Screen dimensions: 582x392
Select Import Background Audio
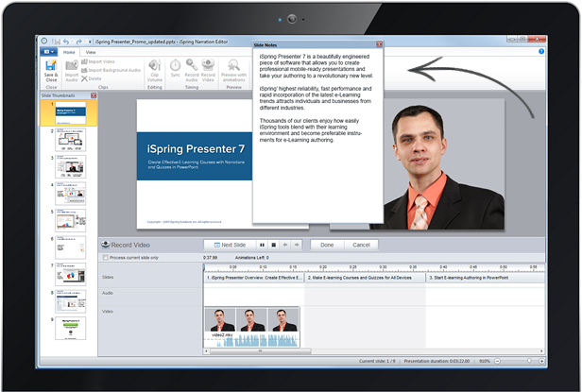111,70
